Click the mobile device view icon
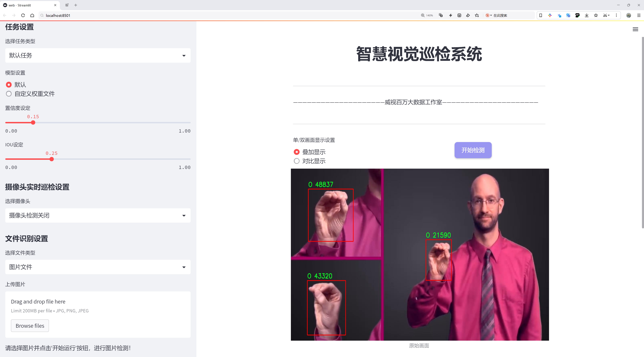This screenshot has width=644, height=357. click(541, 15)
